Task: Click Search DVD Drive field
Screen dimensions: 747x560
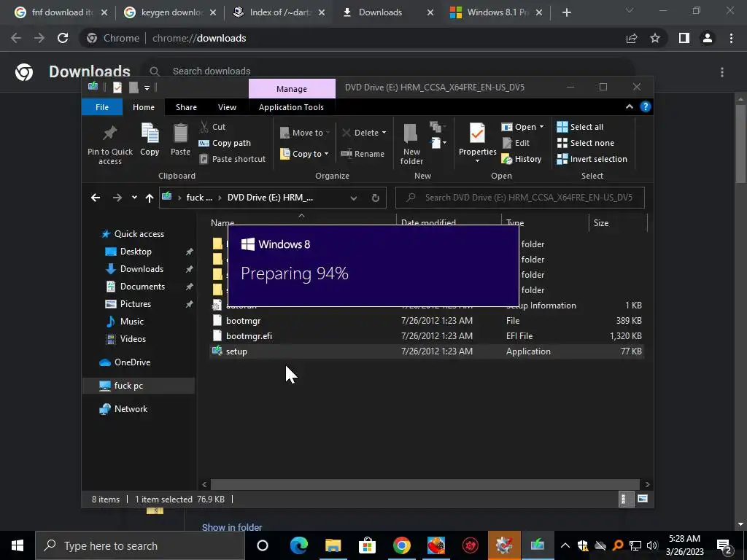Action: coord(519,198)
